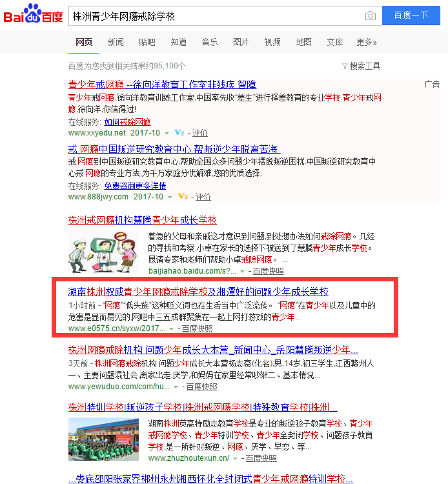This screenshot has height=484, width=448.
Task: Click the V2 credibility badge for xxyedu.net
Action: 179,133
